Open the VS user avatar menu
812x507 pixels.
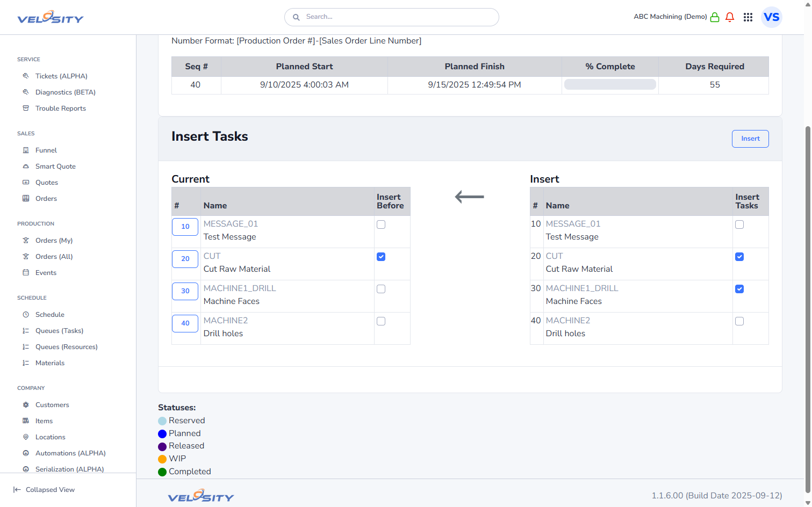click(771, 17)
